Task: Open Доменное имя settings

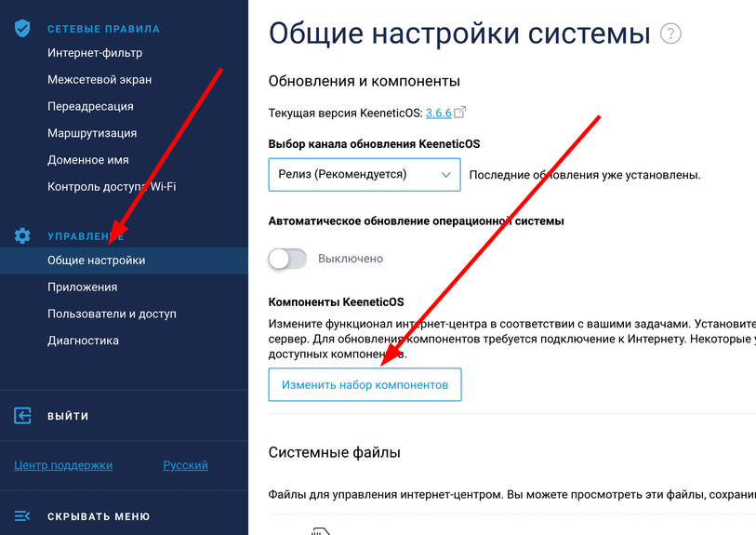Action: click(x=88, y=160)
